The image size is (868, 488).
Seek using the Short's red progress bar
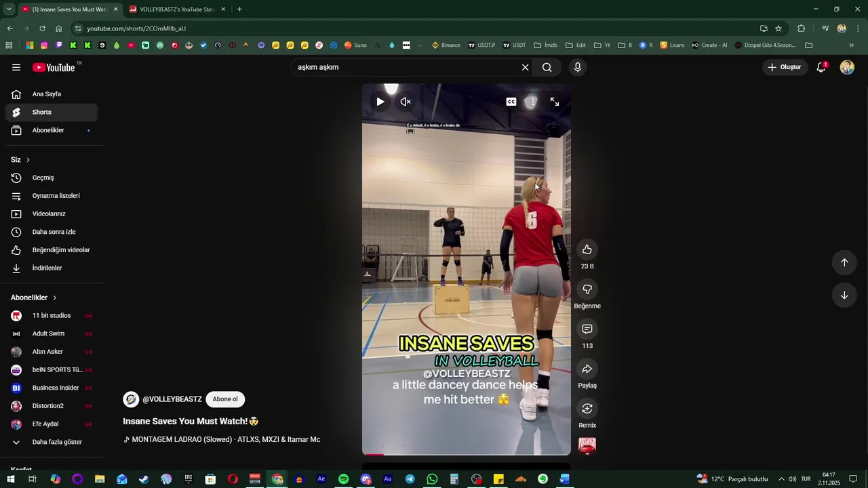[x=467, y=454]
